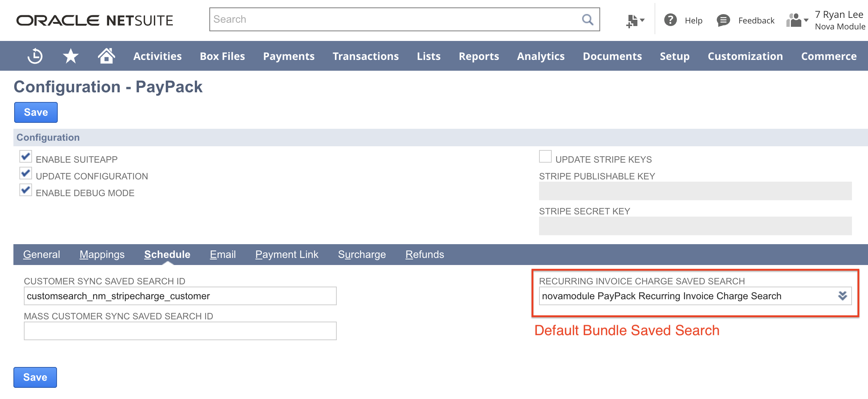The width and height of the screenshot is (868, 399).
Task: Click the bottom Save button
Action: click(x=35, y=377)
